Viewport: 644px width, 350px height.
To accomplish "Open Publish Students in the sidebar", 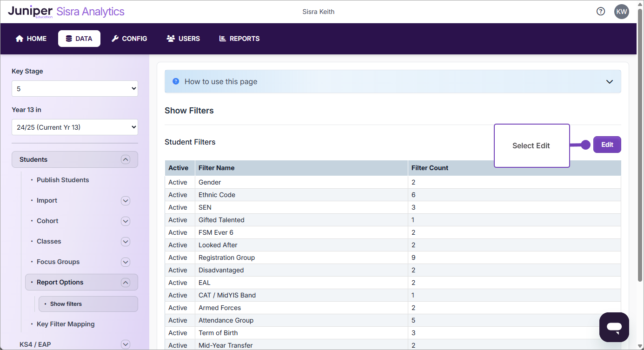I will tap(62, 180).
